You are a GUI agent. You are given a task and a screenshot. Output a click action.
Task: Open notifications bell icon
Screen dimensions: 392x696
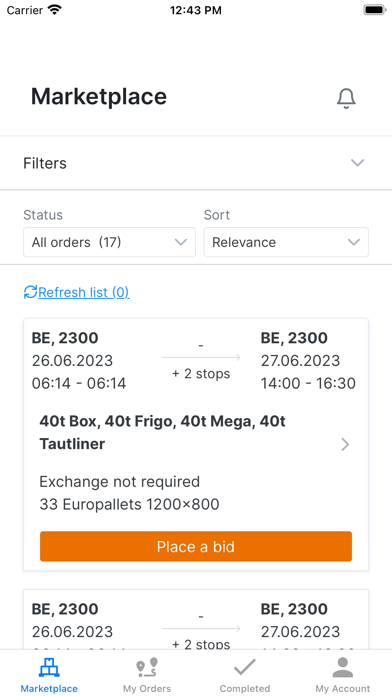pos(346,98)
